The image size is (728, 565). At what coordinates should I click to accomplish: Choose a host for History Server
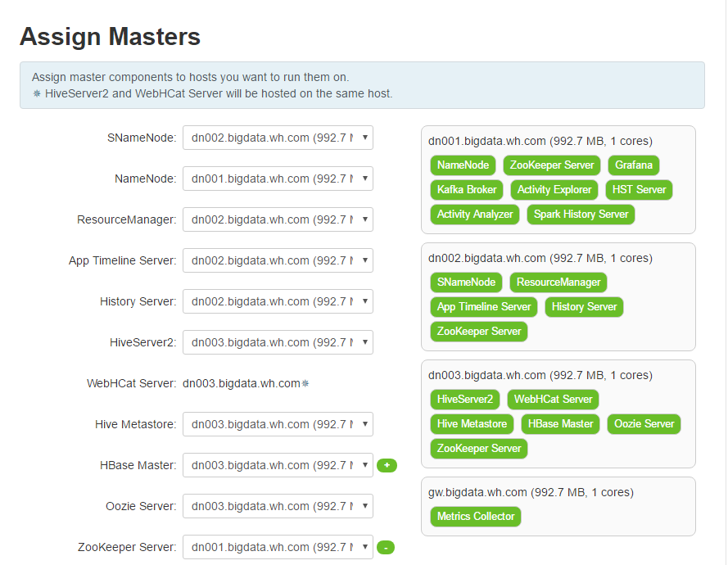click(x=278, y=301)
